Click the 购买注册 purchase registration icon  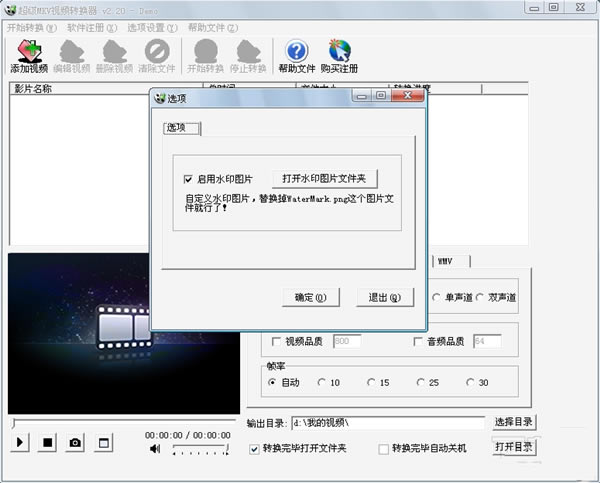coord(337,56)
